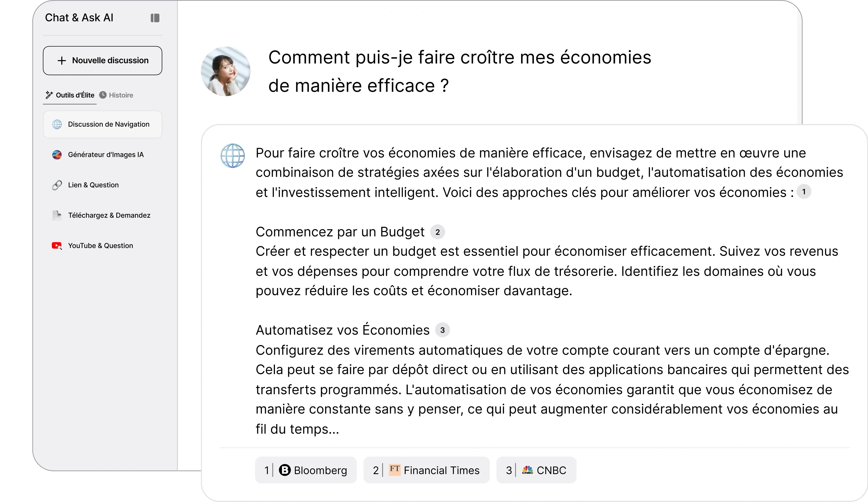The image size is (868, 502).
Task: Click the Générateur d'Images IA icon
Action: pos(57,155)
